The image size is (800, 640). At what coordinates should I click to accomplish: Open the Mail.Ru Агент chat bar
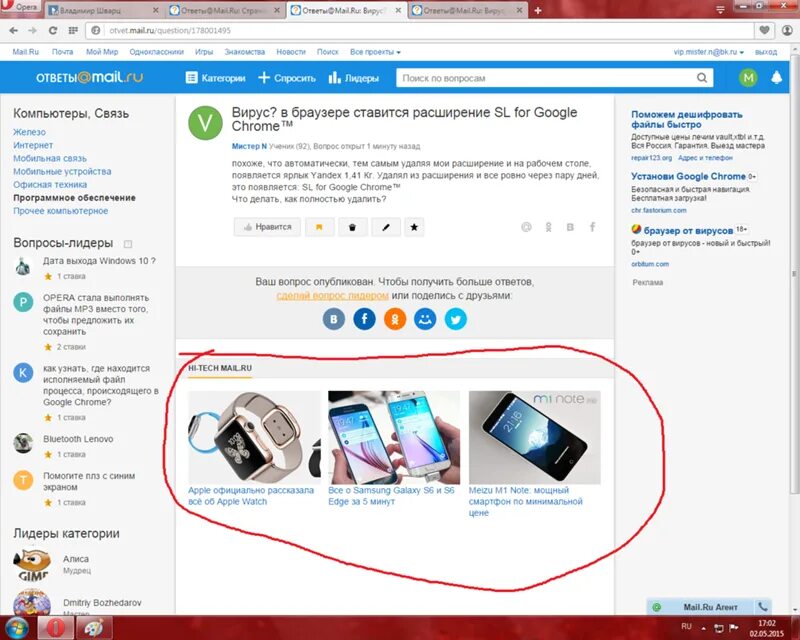(709, 607)
